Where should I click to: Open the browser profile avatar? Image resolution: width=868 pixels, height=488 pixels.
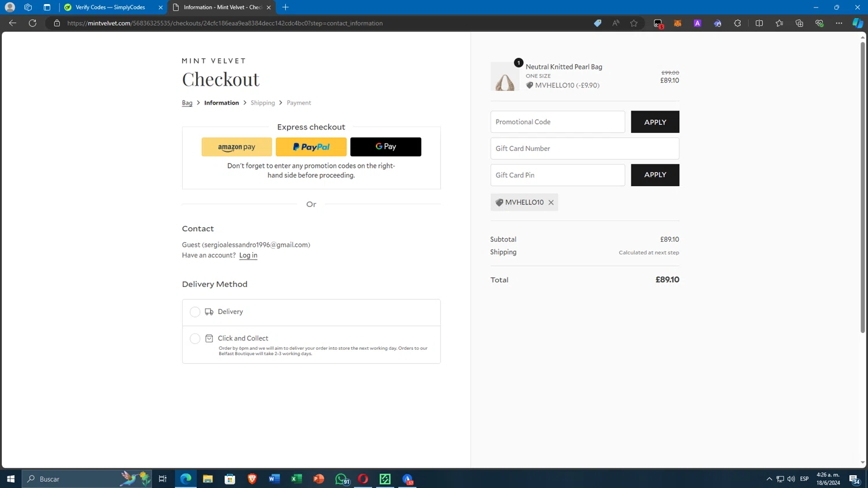point(10,8)
